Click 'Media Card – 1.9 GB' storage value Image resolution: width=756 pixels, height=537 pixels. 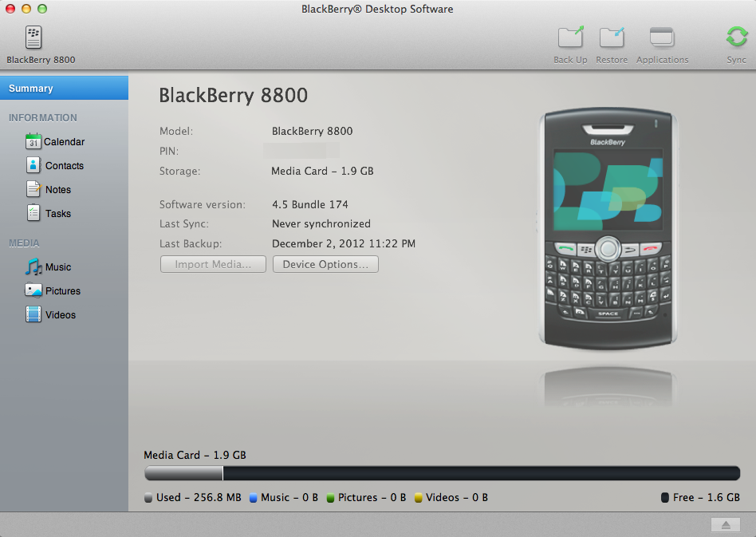coord(322,171)
